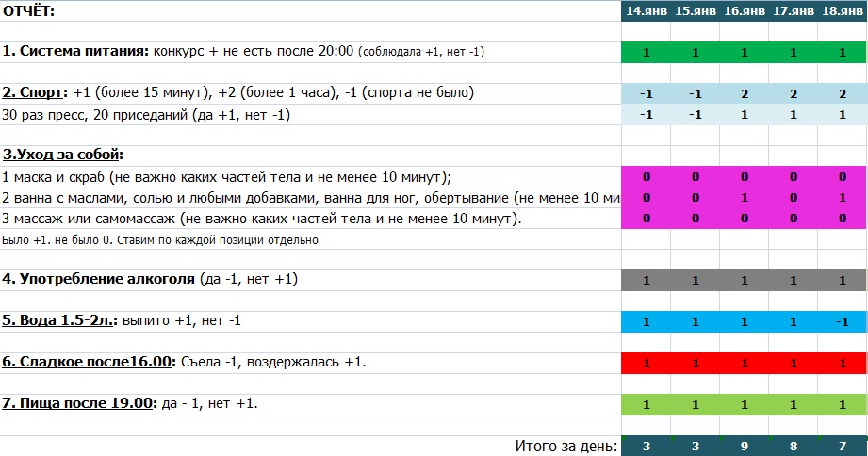Select daily total 9 under 16.янв
Screen dimensions: 868x456
(744, 446)
